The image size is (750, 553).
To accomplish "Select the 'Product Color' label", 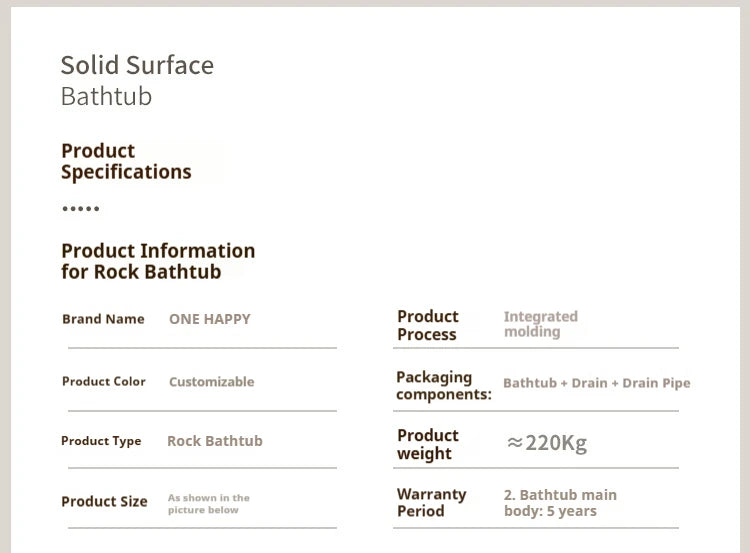I will [104, 381].
